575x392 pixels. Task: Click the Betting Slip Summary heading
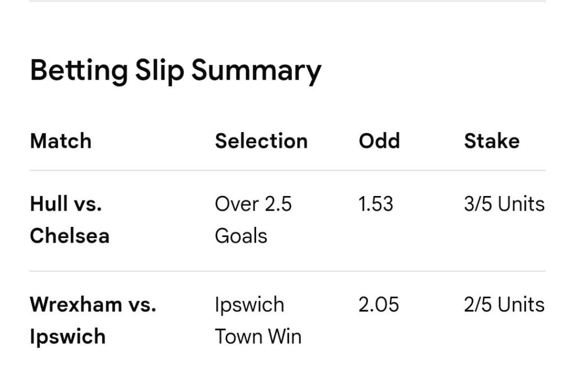click(x=175, y=71)
